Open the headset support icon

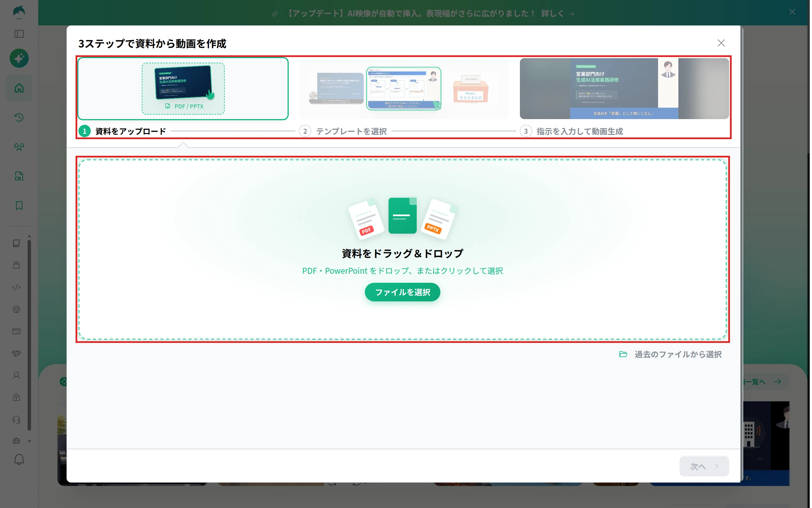(x=16, y=419)
